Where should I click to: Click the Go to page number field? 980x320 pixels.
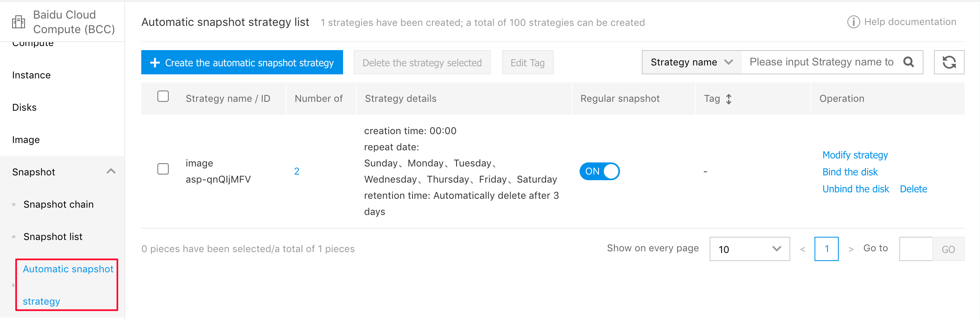pos(916,249)
